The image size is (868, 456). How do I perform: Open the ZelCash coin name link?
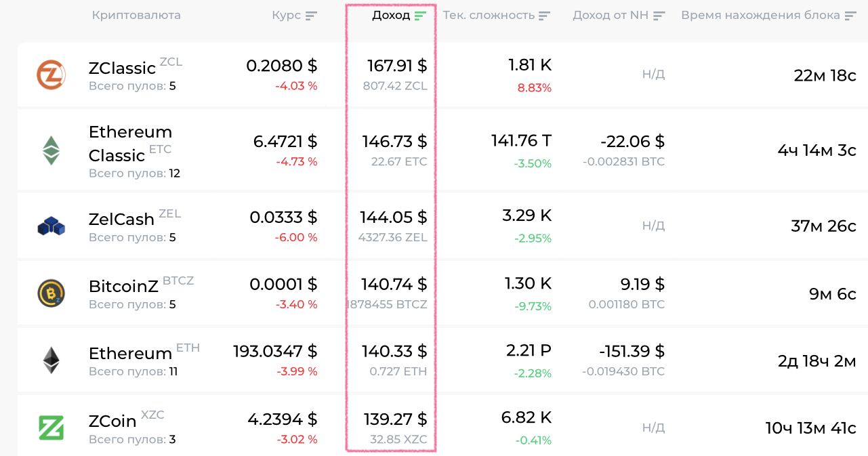121,219
